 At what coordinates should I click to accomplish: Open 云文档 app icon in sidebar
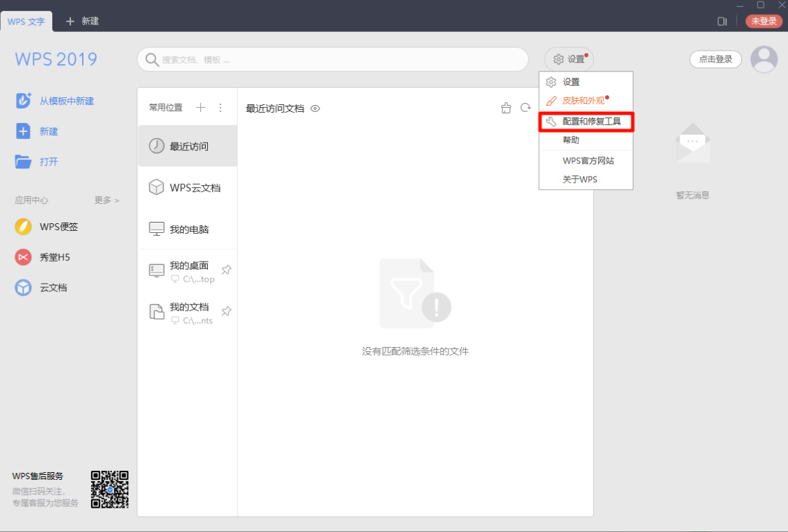[23, 287]
